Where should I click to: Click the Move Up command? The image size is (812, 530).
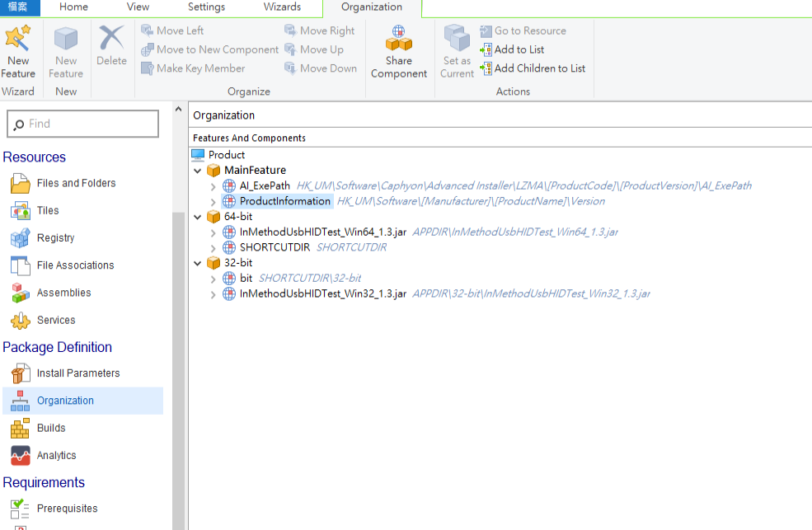[x=314, y=49]
